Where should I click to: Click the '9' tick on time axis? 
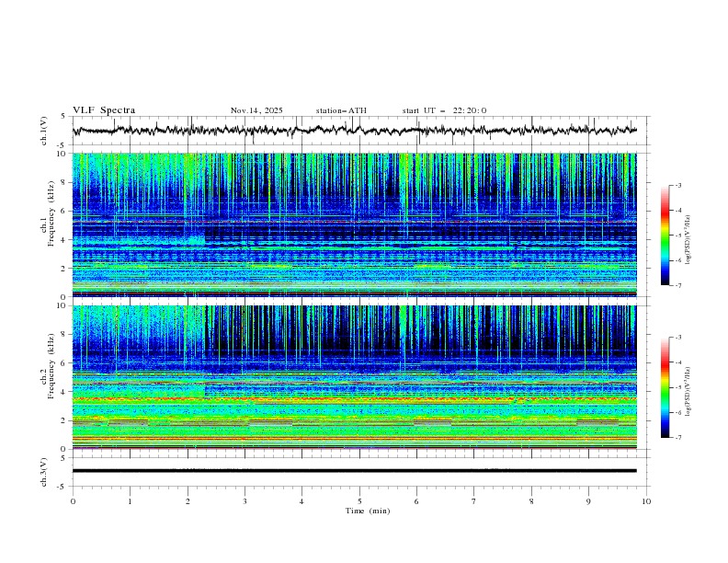click(588, 501)
